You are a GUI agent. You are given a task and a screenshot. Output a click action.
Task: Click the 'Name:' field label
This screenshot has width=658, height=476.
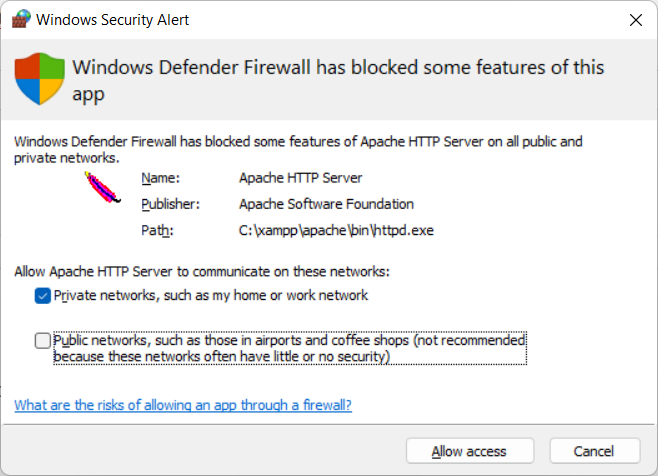160,178
